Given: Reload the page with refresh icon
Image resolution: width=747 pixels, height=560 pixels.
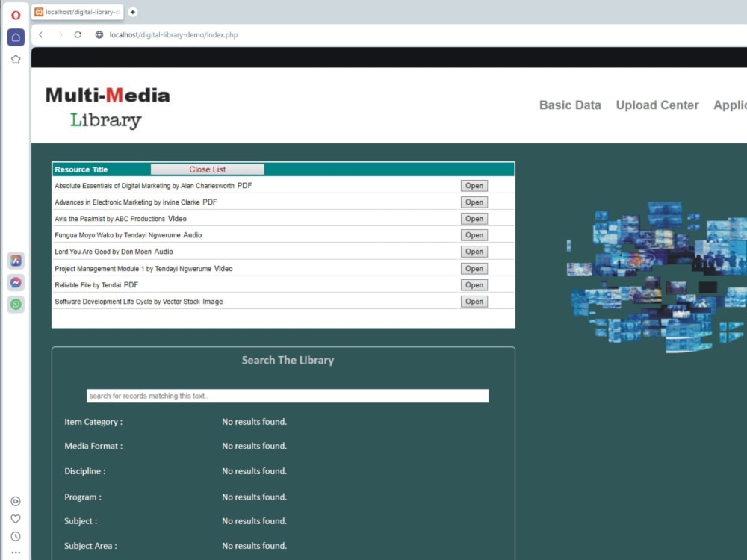Looking at the screenshot, I should [x=78, y=34].
